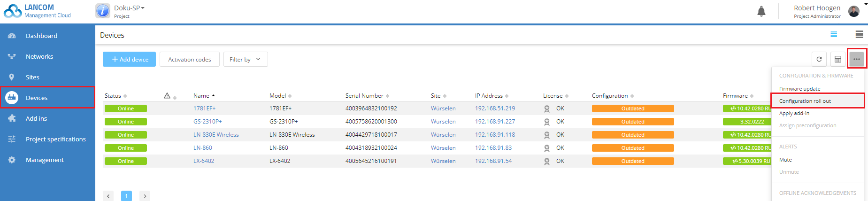Open the LN-830E Wireless device link
Viewport: 868px width, 201px height.
[x=216, y=135]
